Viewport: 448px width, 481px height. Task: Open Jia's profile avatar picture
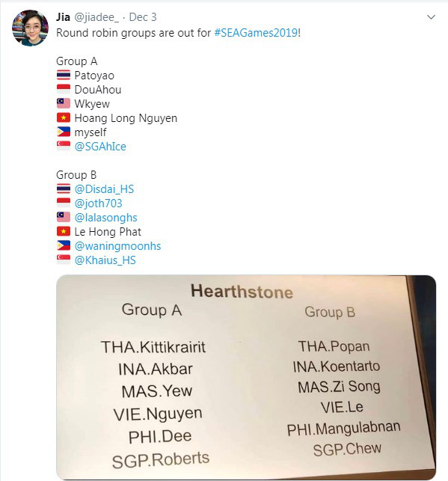30,28
